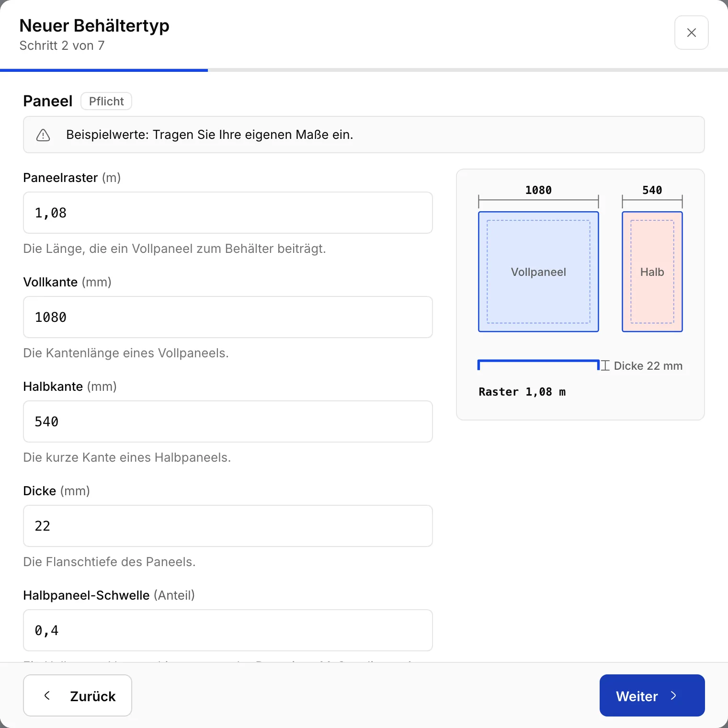Screen dimensions: 728x728
Task: Click the Dicke field containing 22
Action: [228, 526]
